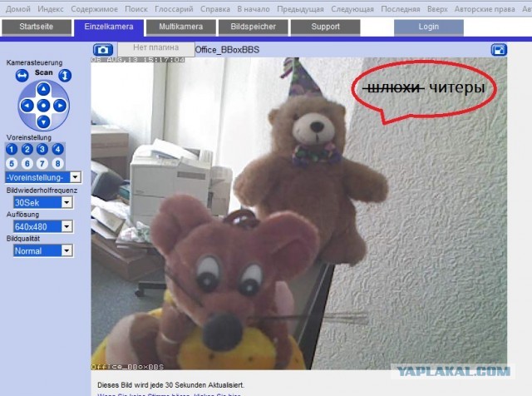This screenshot has width=532, height=396.
Task: Select preset position 5
Action: point(12,164)
